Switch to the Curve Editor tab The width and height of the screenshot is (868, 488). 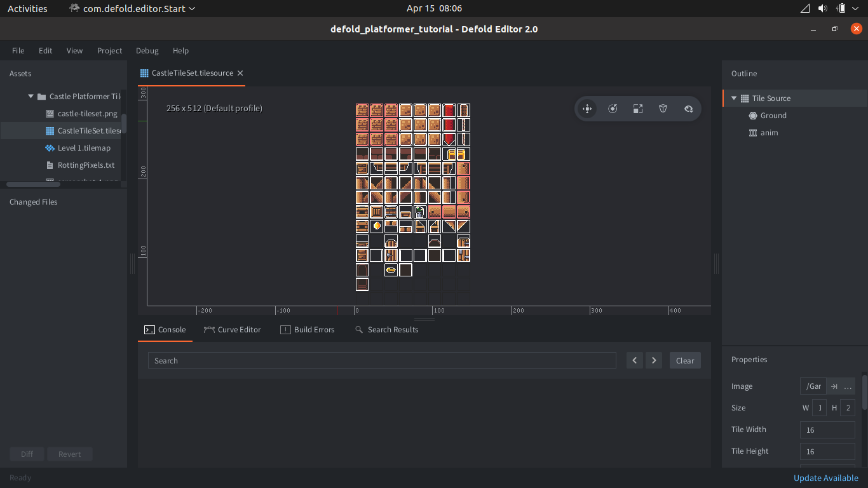click(233, 330)
